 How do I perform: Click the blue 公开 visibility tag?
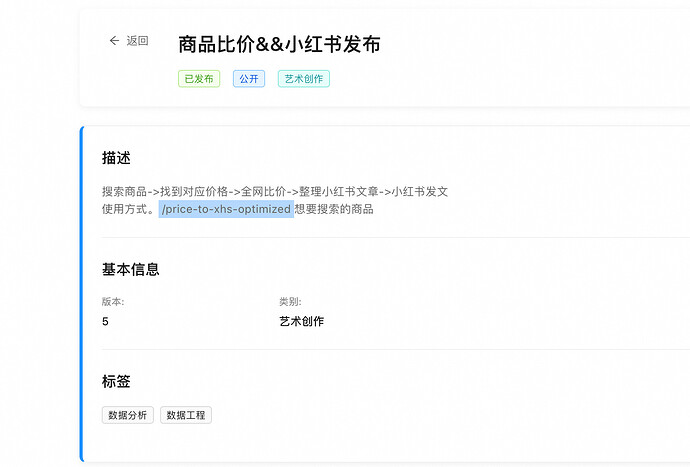[x=249, y=78]
